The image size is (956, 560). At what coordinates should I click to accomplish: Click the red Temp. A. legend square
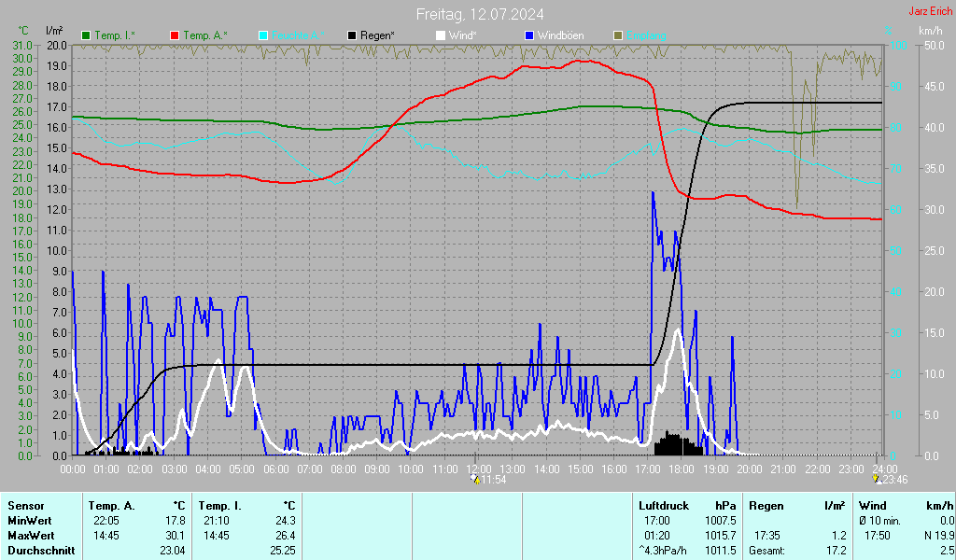pyautogui.click(x=175, y=35)
